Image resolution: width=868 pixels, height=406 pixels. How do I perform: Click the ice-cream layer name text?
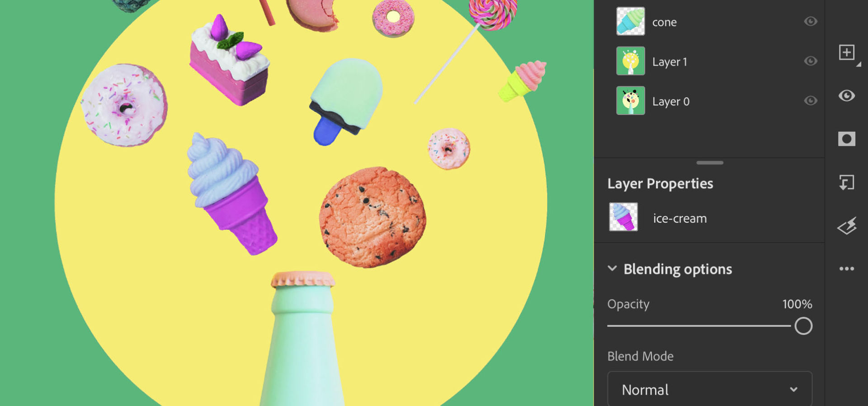point(679,218)
